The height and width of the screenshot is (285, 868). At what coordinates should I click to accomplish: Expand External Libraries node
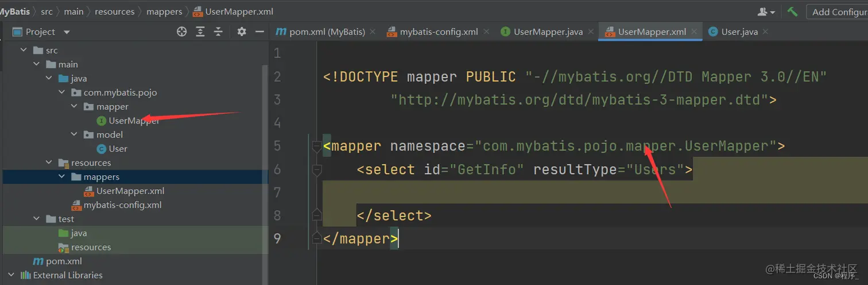(x=11, y=275)
